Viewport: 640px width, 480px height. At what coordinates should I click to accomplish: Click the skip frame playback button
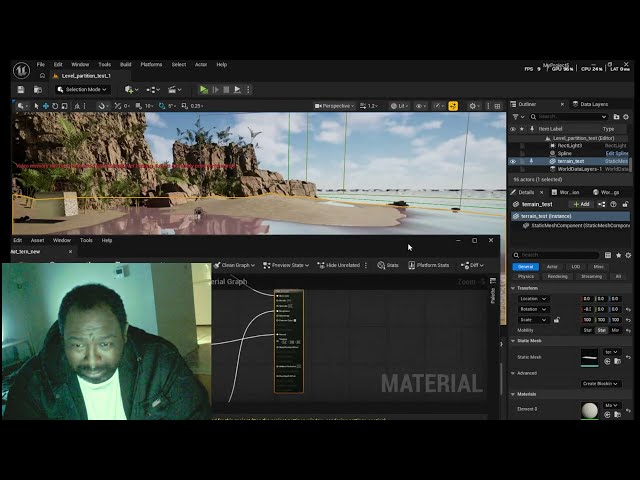(x=216, y=89)
